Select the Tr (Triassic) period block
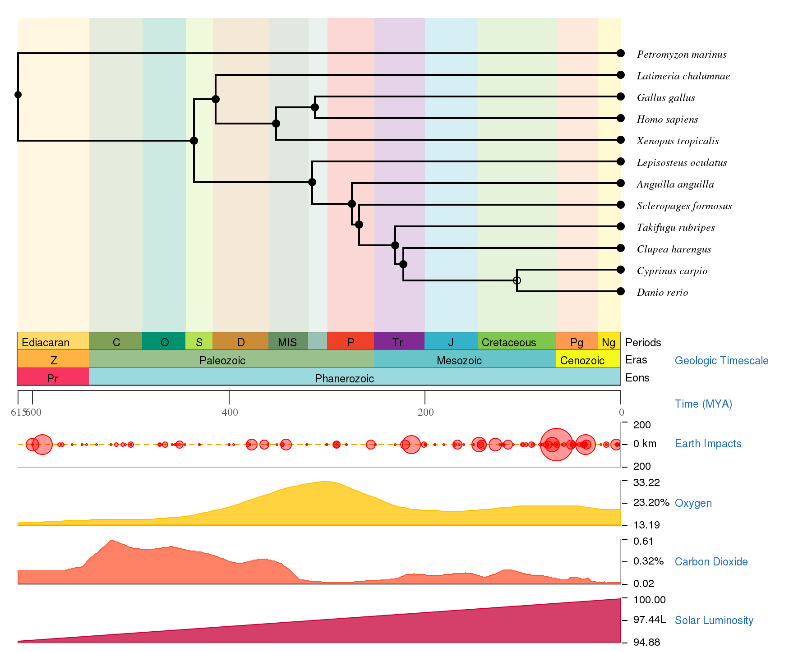 pyautogui.click(x=399, y=341)
